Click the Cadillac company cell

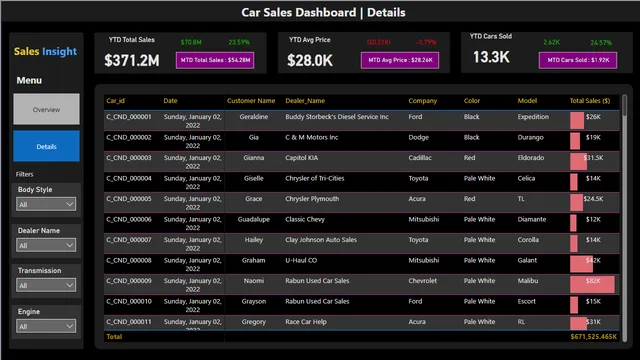[420, 158]
